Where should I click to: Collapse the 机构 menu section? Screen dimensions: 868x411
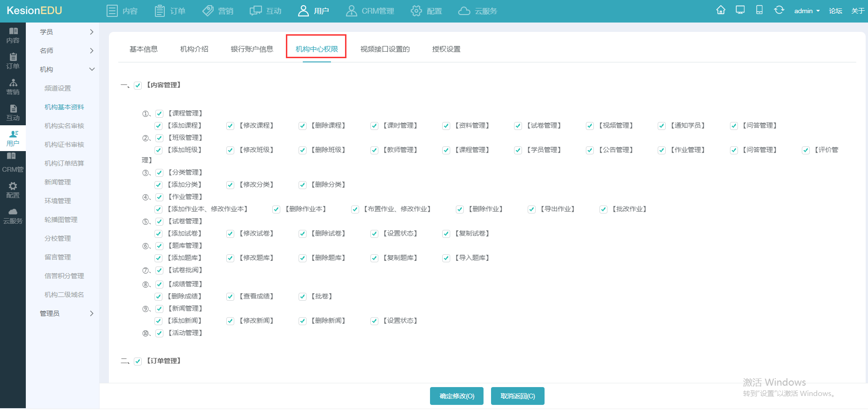pyautogui.click(x=66, y=69)
